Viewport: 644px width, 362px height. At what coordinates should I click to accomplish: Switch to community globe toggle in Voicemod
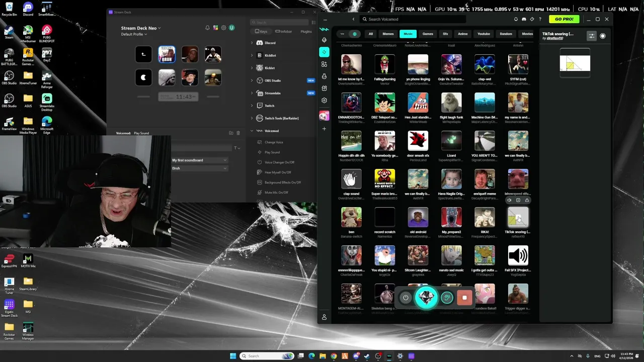pos(355,34)
